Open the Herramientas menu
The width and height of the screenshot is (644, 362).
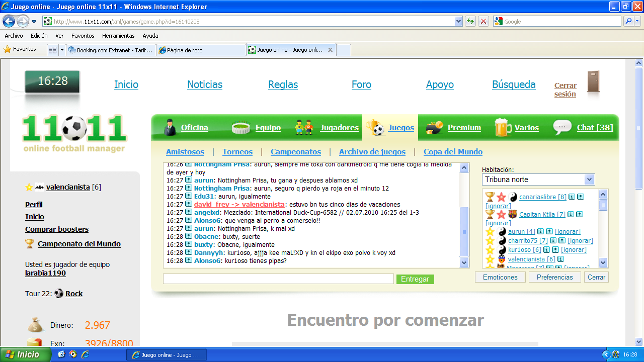[118, 36]
